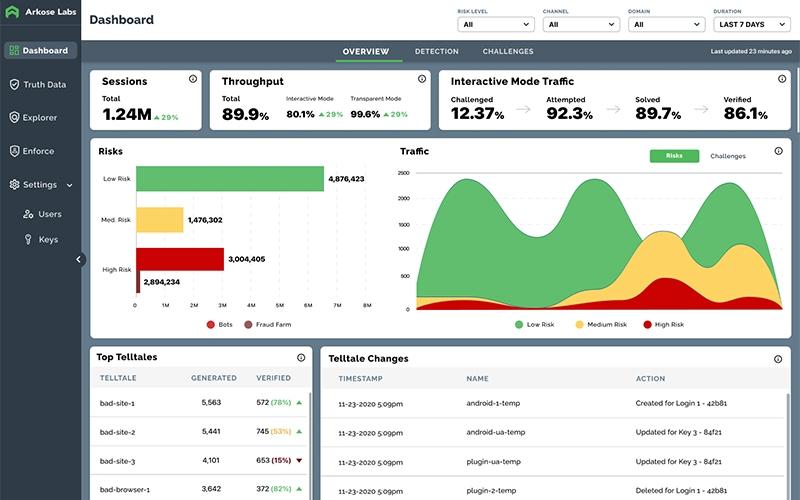Click the page vertical scrollbar
The height and width of the screenshot is (500, 800).
tap(798, 99)
